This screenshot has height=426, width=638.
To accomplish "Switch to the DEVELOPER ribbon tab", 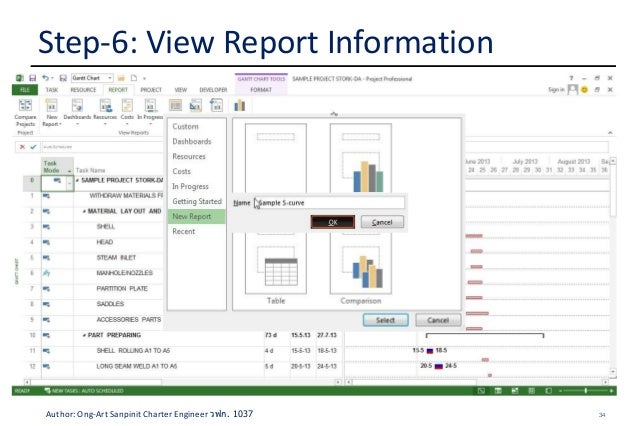I will [x=213, y=90].
